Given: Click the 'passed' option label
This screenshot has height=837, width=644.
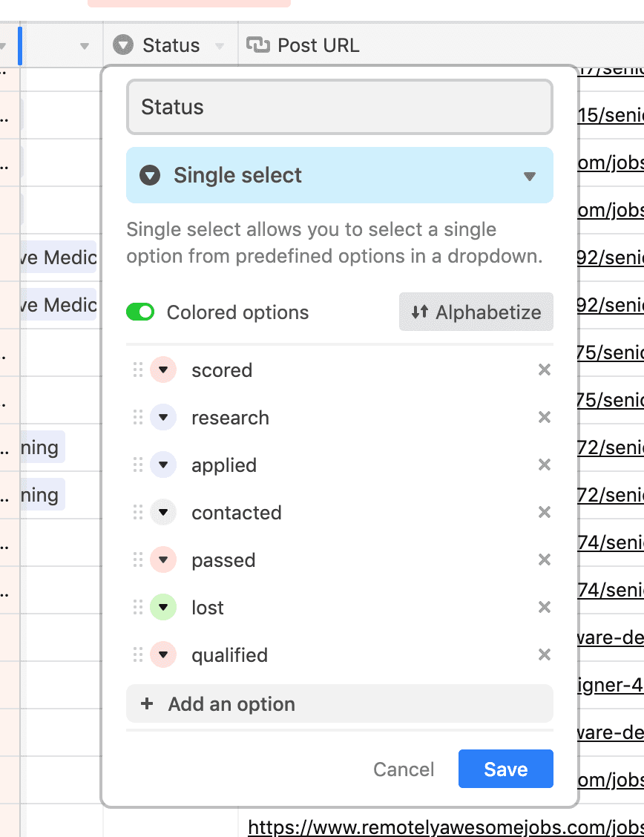Looking at the screenshot, I should coord(223,560).
